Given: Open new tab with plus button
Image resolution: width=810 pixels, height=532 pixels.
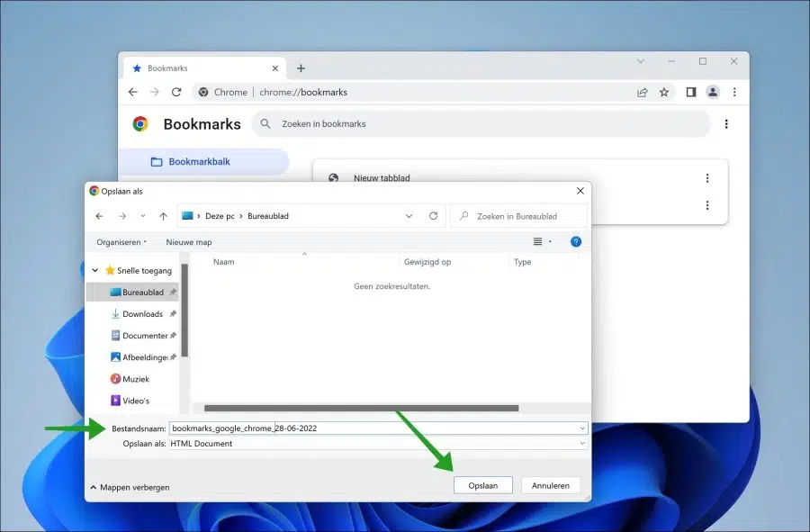Looking at the screenshot, I should pyautogui.click(x=301, y=68).
